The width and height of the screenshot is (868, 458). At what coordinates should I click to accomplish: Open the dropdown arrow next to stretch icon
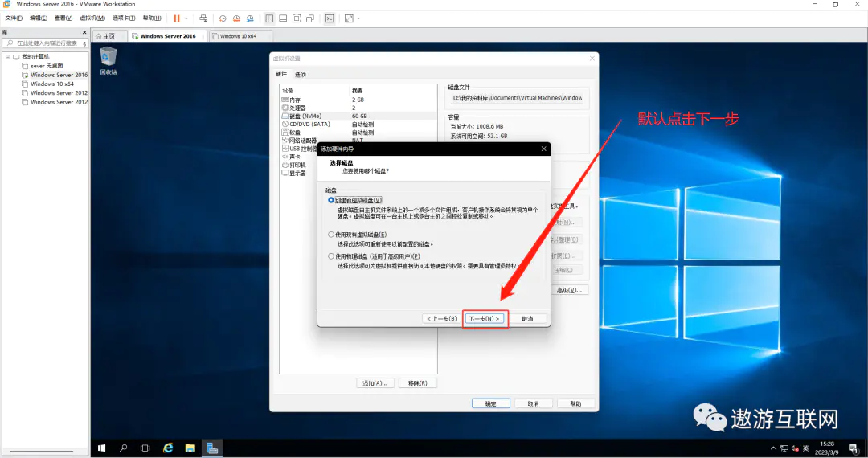tap(358, 18)
